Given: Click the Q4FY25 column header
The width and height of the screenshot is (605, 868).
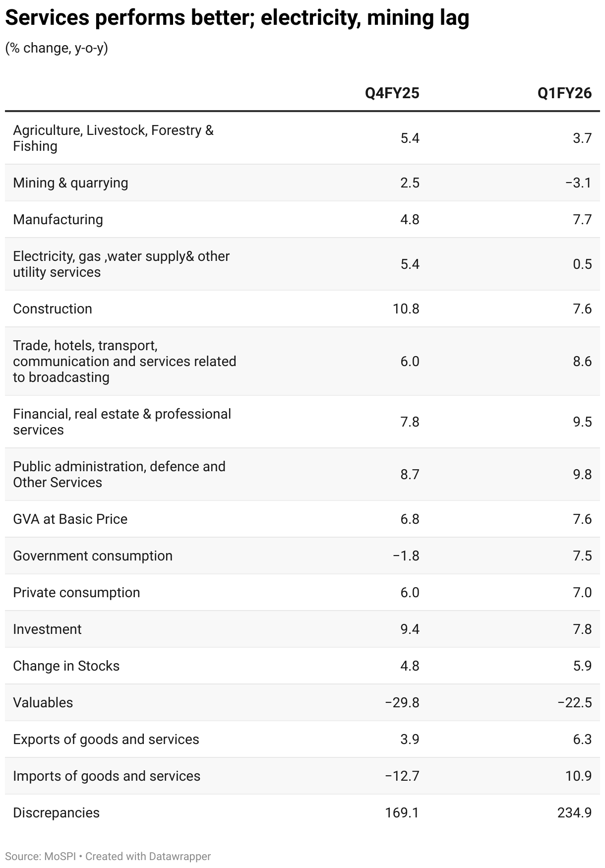Looking at the screenshot, I should [x=392, y=93].
